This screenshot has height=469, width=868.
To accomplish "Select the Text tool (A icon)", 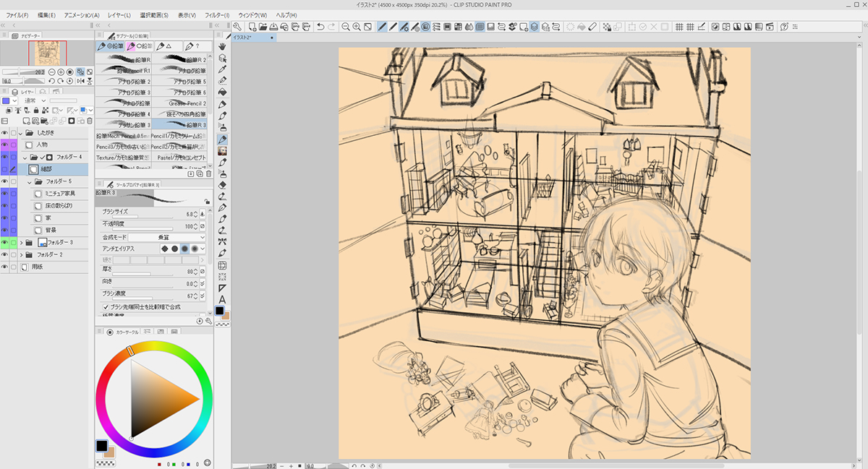I will coord(223,299).
